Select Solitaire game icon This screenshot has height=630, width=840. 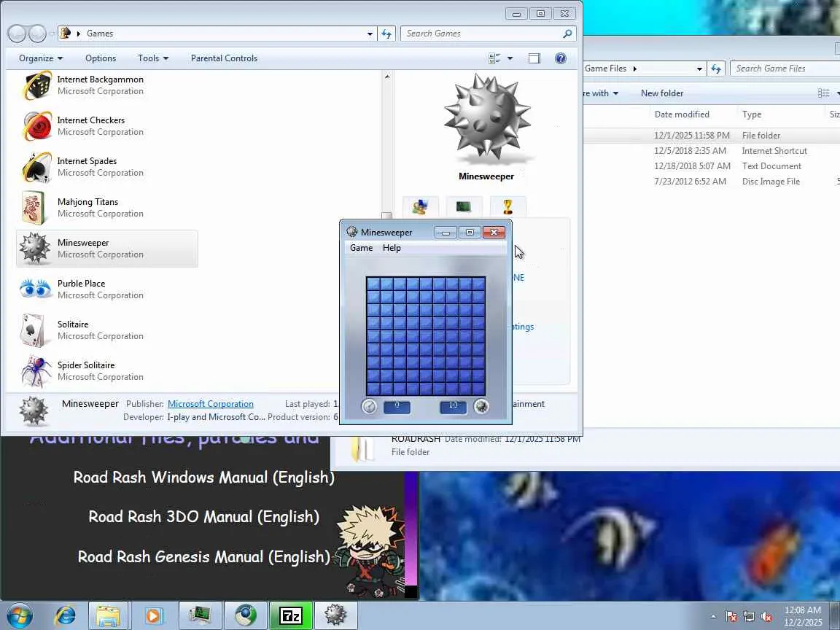click(34, 330)
